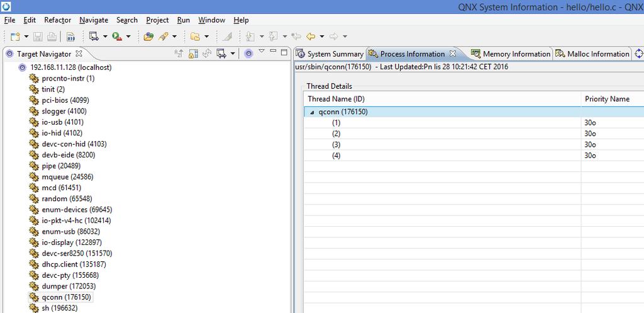Switch to the Memory Information tab
This screenshot has height=313, width=644.
click(x=511, y=54)
